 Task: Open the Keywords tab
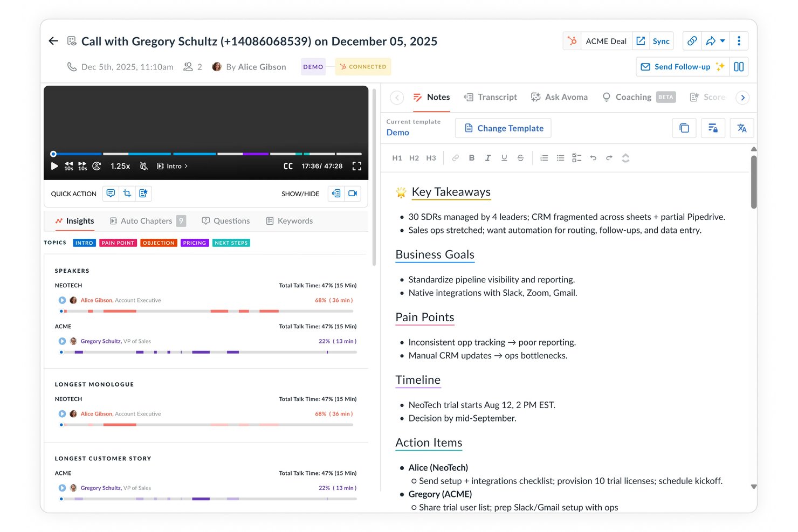(290, 221)
